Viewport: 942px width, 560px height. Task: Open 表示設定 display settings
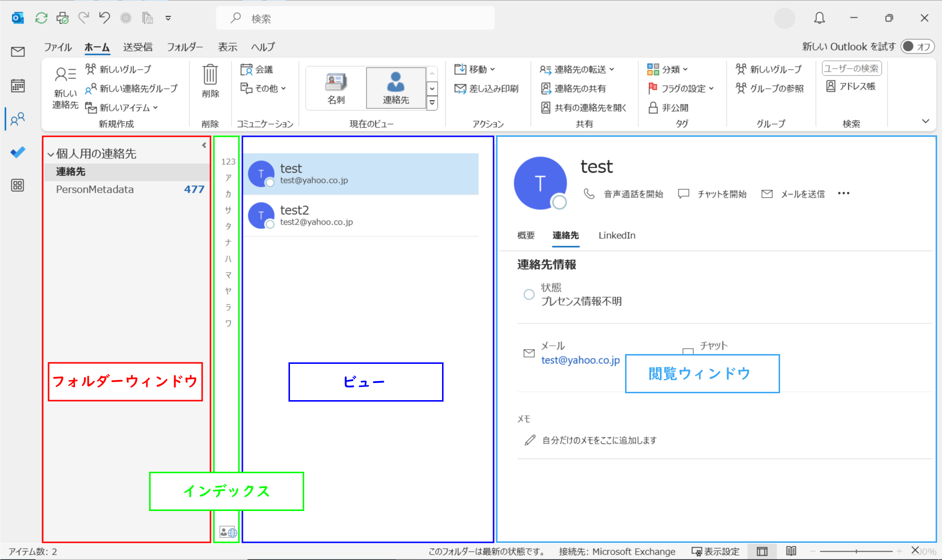tap(715, 551)
